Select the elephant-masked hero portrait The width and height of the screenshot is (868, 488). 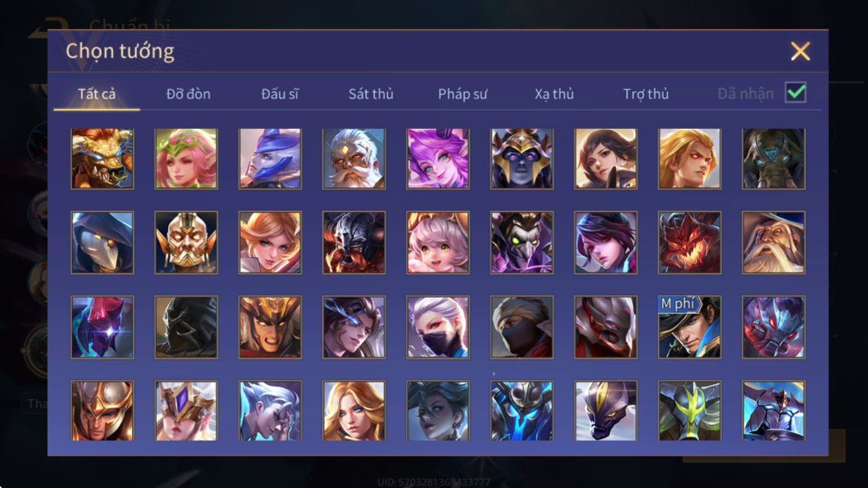tap(773, 159)
